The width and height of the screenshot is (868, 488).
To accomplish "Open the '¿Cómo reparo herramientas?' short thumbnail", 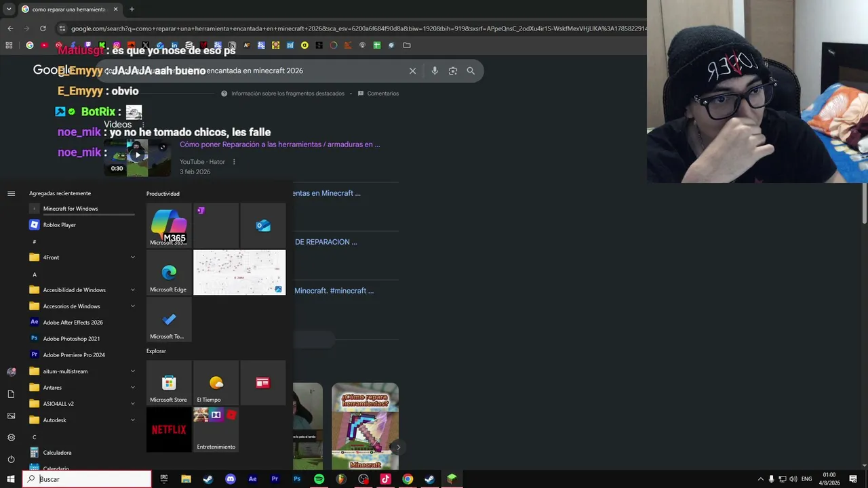I will pyautogui.click(x=365, y=426).
